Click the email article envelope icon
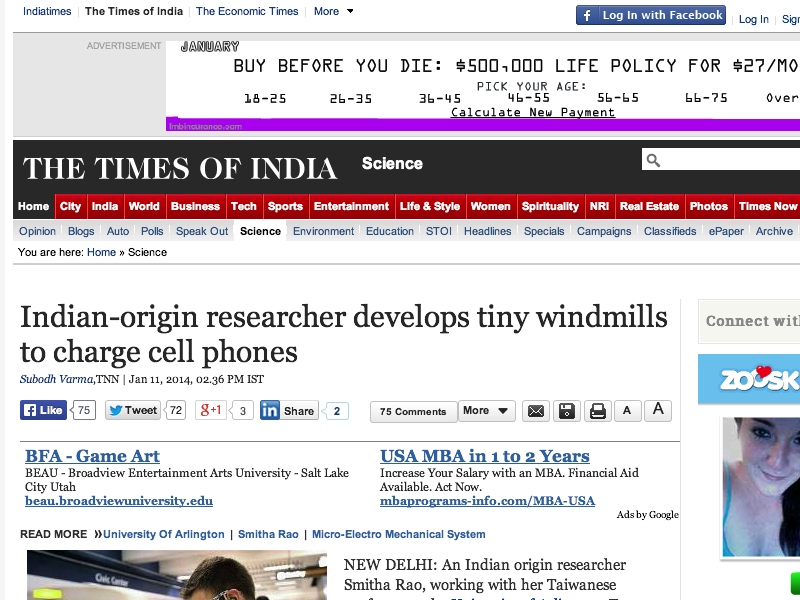This screenshot has width=800, height=600. click(536, 411)
